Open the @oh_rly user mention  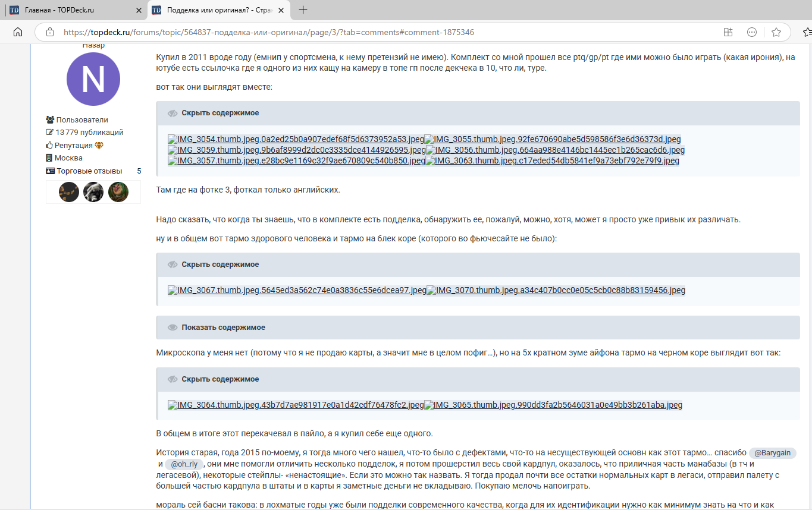click(184, 464)
